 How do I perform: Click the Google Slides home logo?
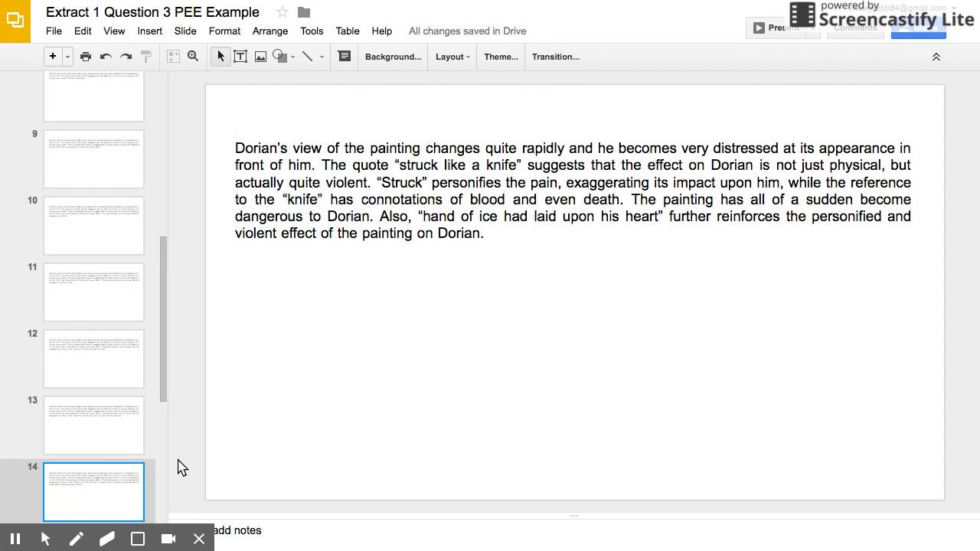pyautogui.click(x=15, y=21)
